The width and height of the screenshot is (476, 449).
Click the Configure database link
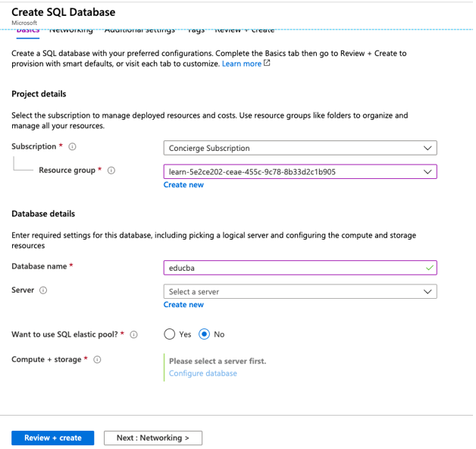point(202,373)
